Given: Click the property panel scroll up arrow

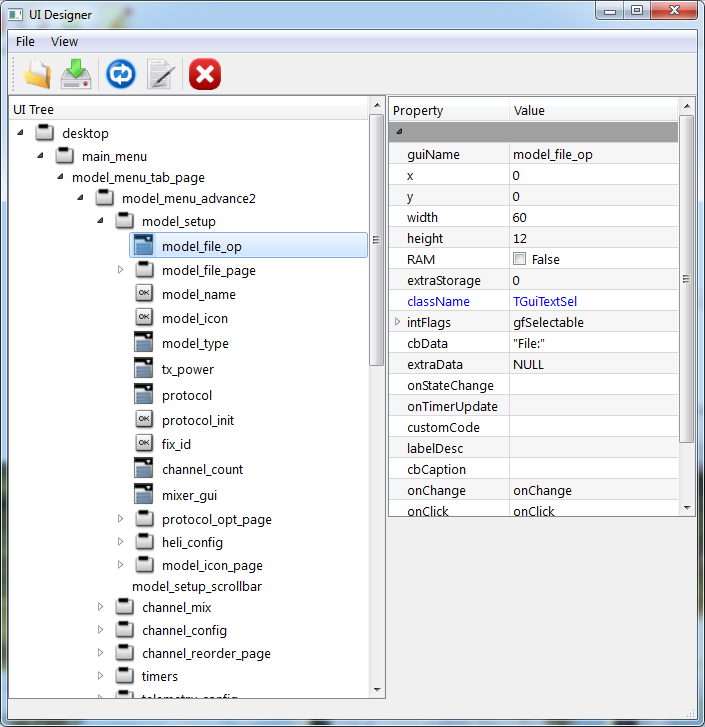Looking at the screenshot, I should pyautogui.click(x=687, y=107).
